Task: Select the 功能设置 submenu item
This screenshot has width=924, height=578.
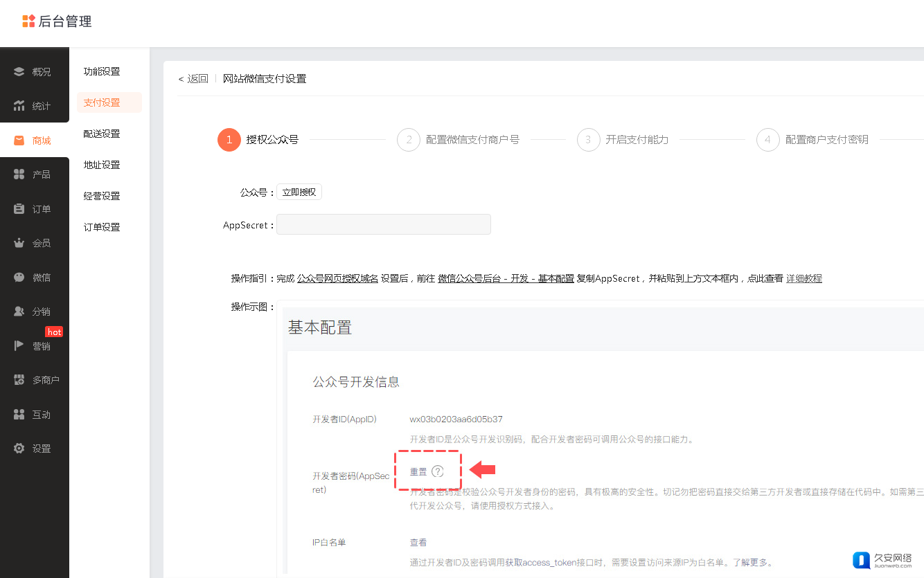Action: (x=102, y=71)
